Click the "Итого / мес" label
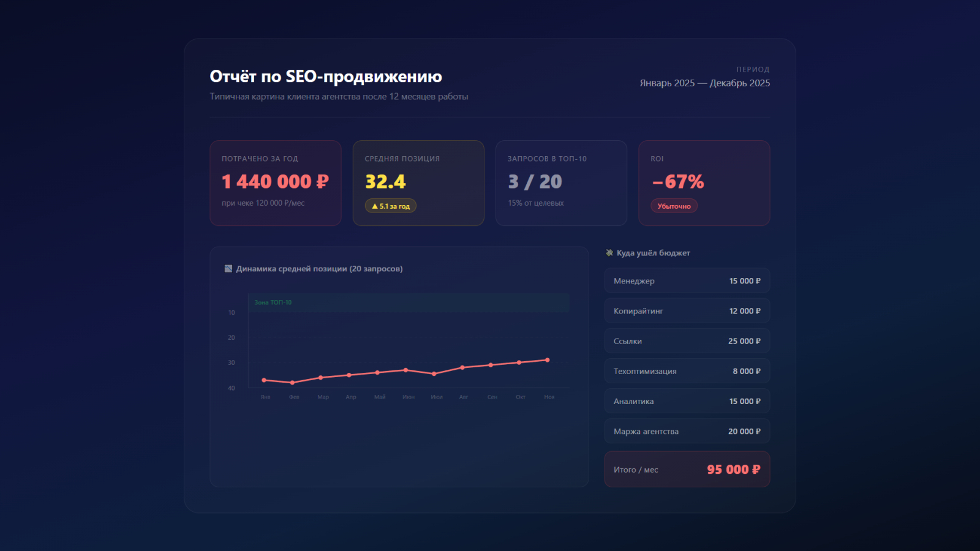Screen dimensions: 980x551 point(636,470)
